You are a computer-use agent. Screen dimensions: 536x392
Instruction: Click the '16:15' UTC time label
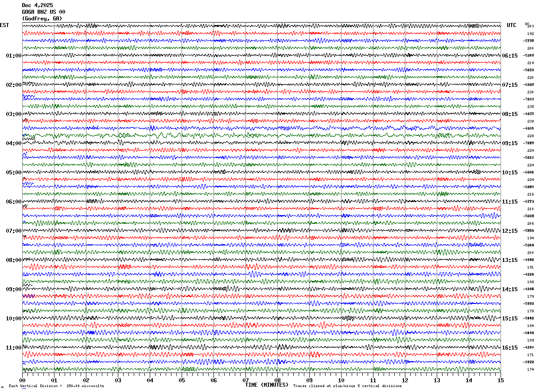pyautogui.click(x=510, y=348)
